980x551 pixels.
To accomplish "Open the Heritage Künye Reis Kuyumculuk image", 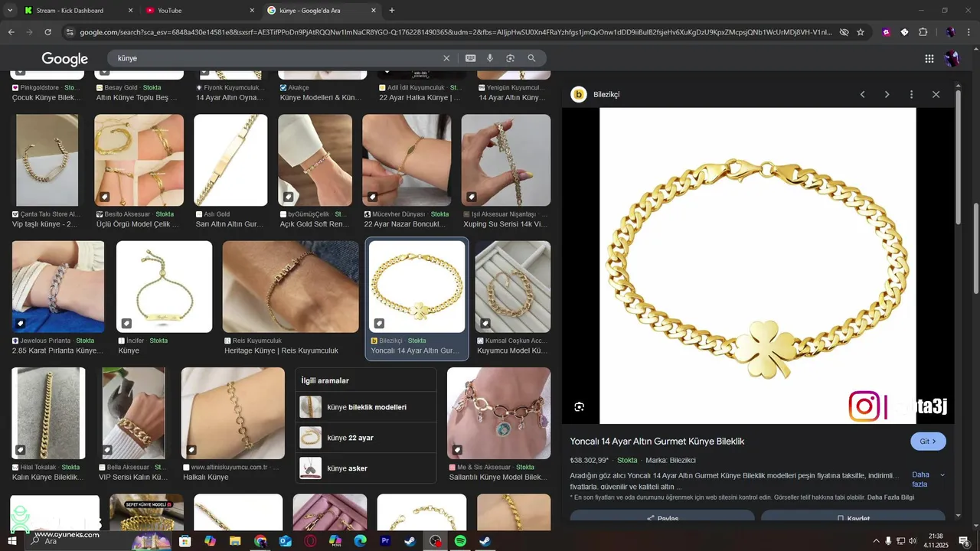I will [x=290, y=287].
